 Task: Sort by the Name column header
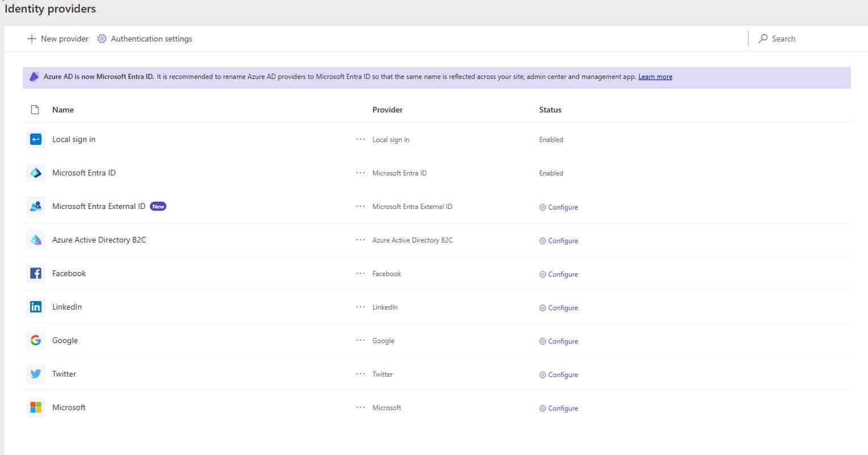[63, 110]
